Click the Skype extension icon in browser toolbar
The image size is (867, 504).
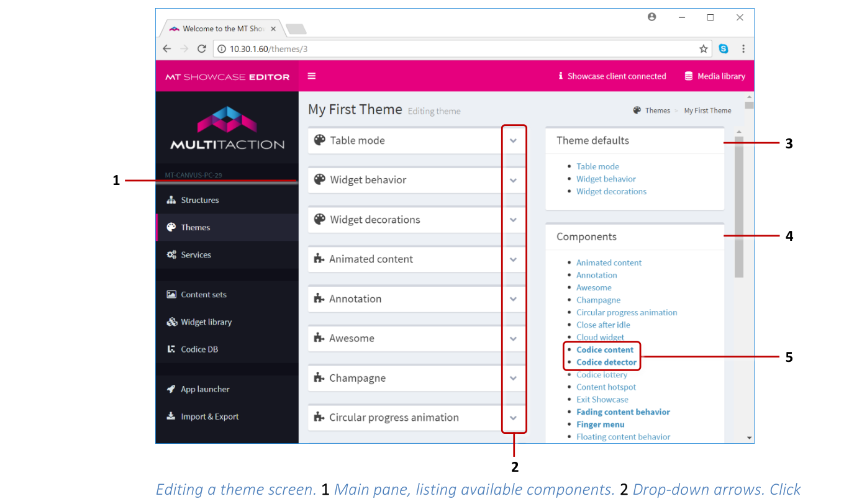(x=723, y=48)
